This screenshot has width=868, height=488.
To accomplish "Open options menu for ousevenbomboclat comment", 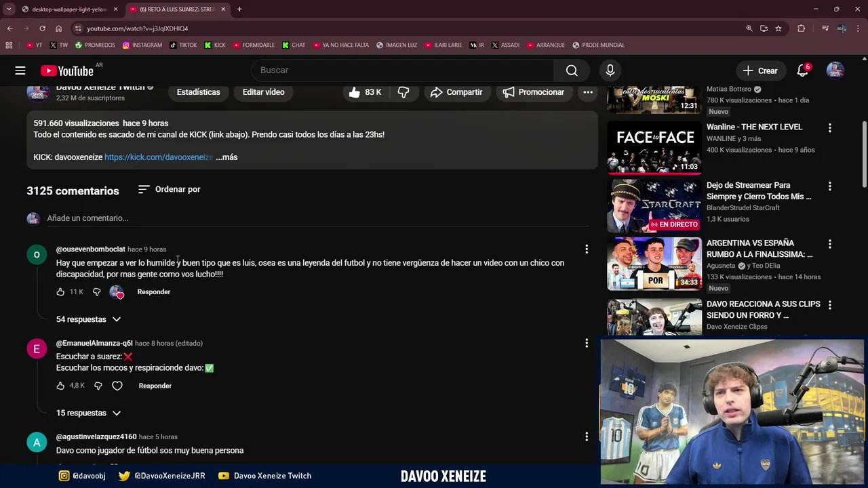I will coord(587,249).
